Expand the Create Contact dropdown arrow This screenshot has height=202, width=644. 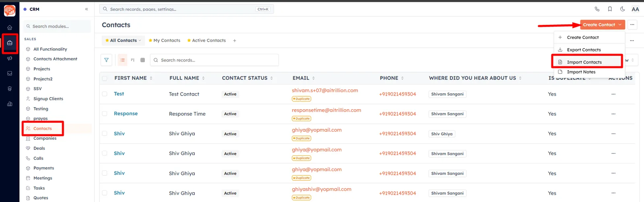pos(620,25)
